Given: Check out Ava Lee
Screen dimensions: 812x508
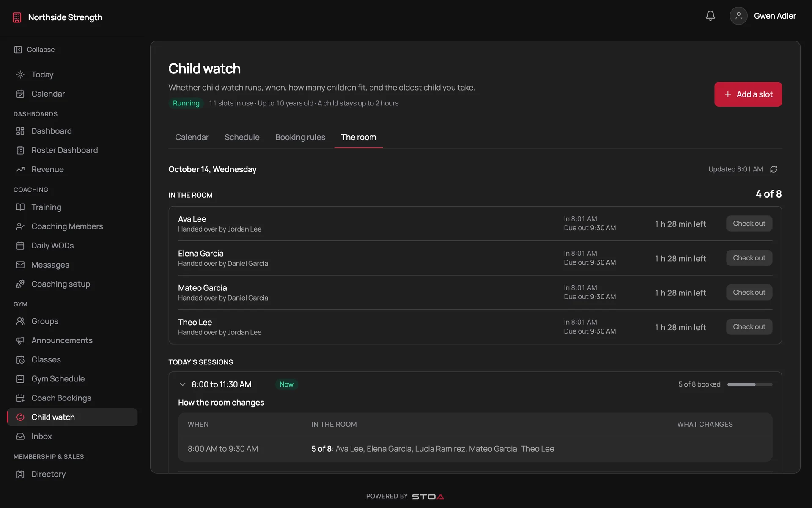Looking at the screenshot, I should click(x=749, y=224).
